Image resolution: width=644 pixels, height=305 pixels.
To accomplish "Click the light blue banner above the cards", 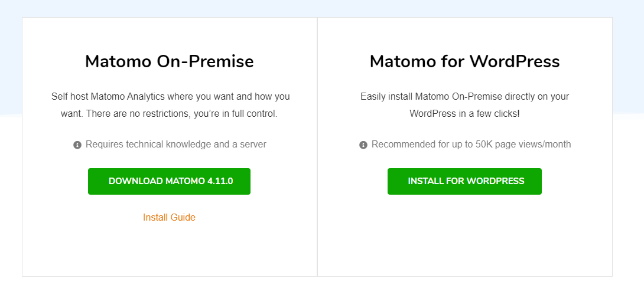I will [x=322, y=8].
